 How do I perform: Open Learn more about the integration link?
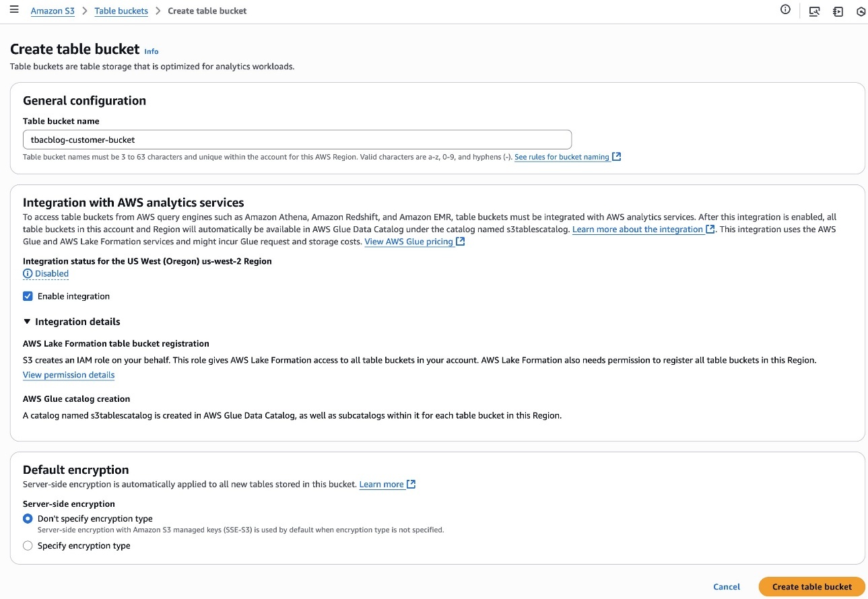click(638, 230)
